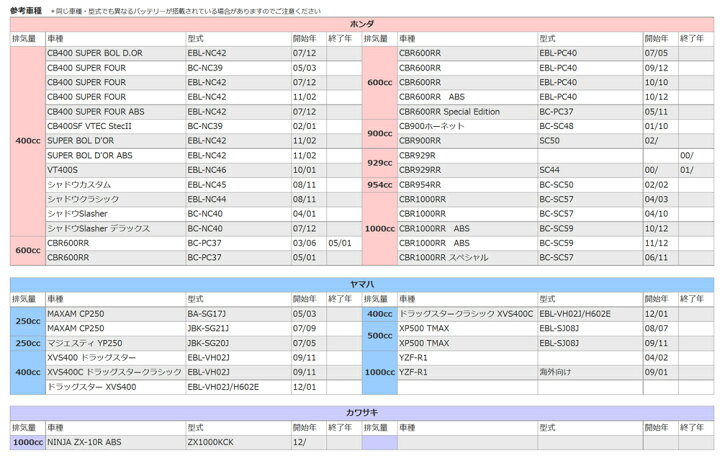Viewport: 720px width, 456px height.
Task: Select the BA-SG17J type code
Action: pos(206,314)
